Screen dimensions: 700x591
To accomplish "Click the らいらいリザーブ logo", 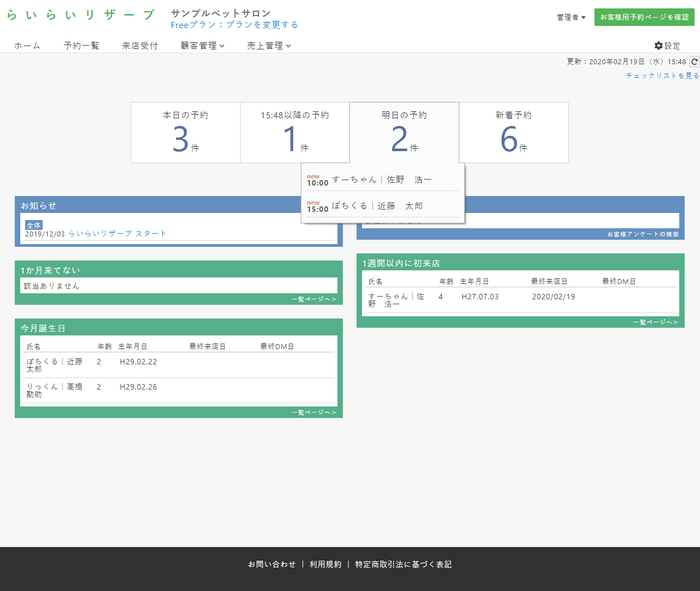I will (80, 16).
